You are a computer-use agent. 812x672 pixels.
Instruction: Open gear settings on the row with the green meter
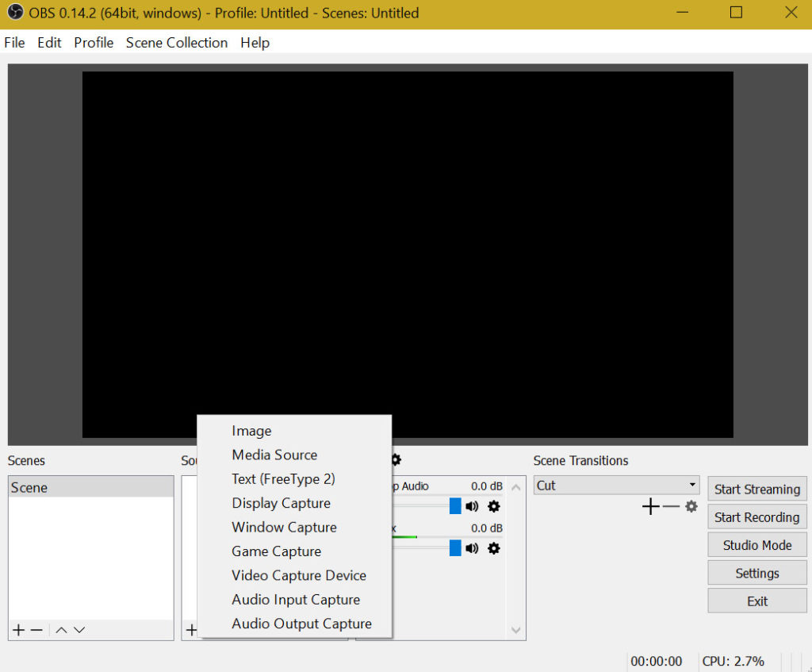click(494, 548)
